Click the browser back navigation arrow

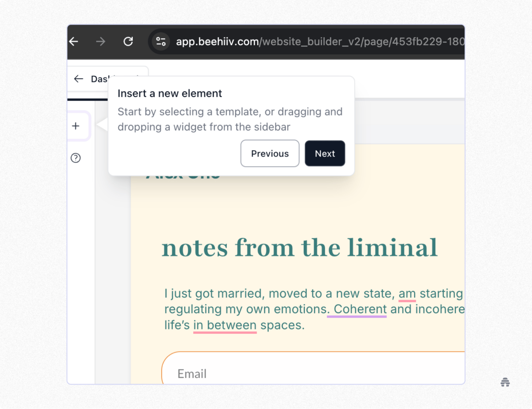coord(73,42)
